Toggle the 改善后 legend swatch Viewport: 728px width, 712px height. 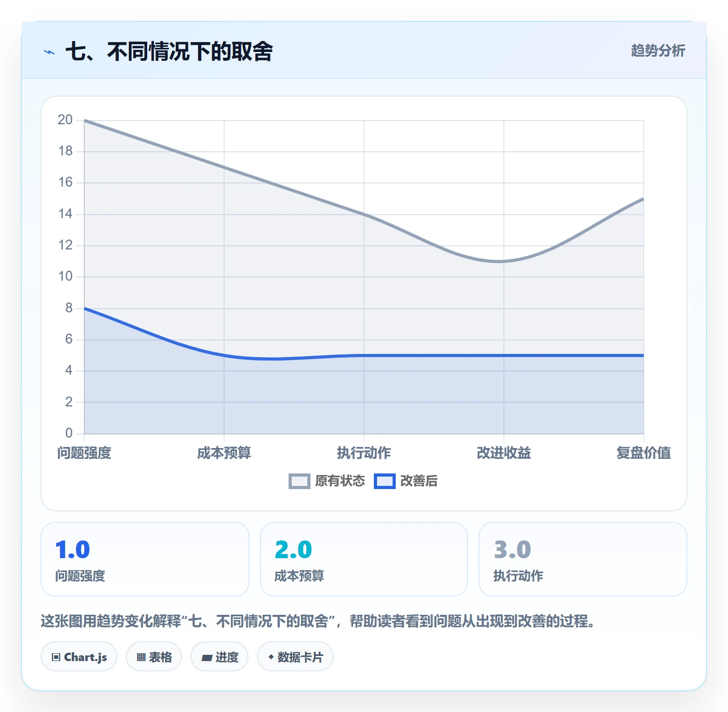click(x=384, y=481)
